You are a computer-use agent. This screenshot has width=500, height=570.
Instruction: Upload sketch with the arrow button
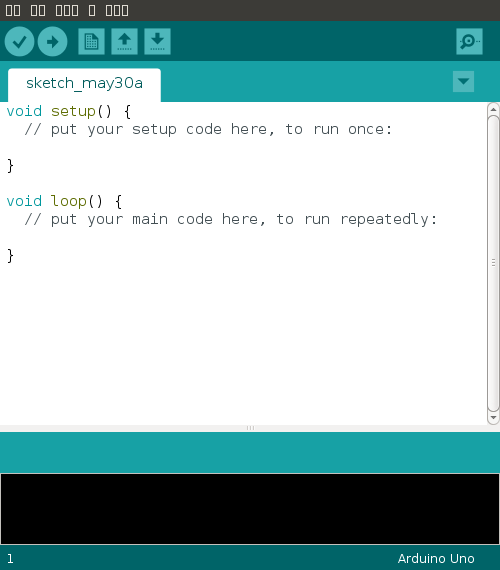tap(52, 41)
